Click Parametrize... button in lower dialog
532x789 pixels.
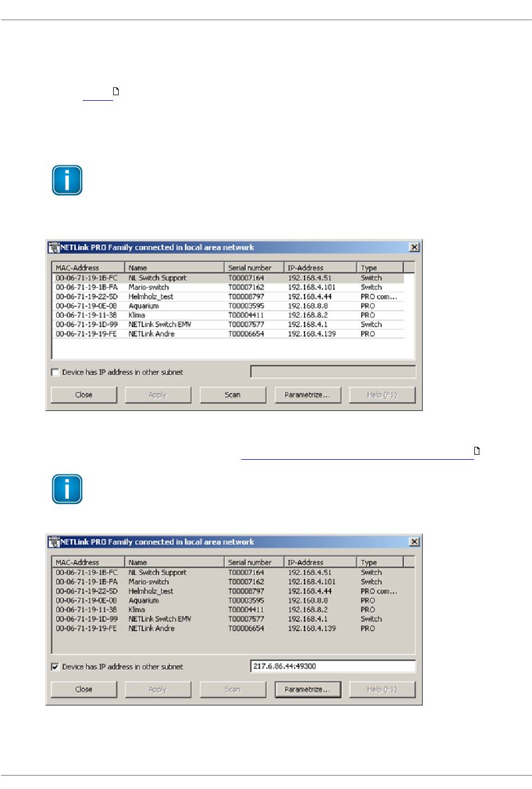pyautogui.click(x=307, y=689)
